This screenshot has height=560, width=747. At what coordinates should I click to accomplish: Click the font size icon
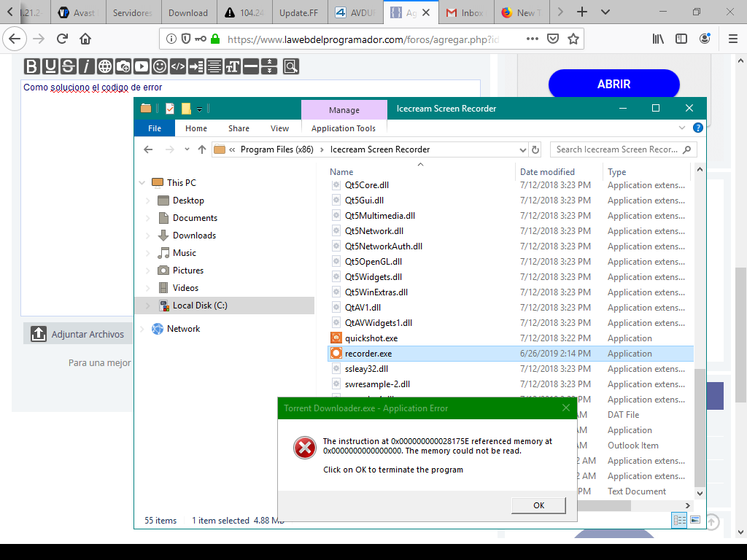click(233, 66)
